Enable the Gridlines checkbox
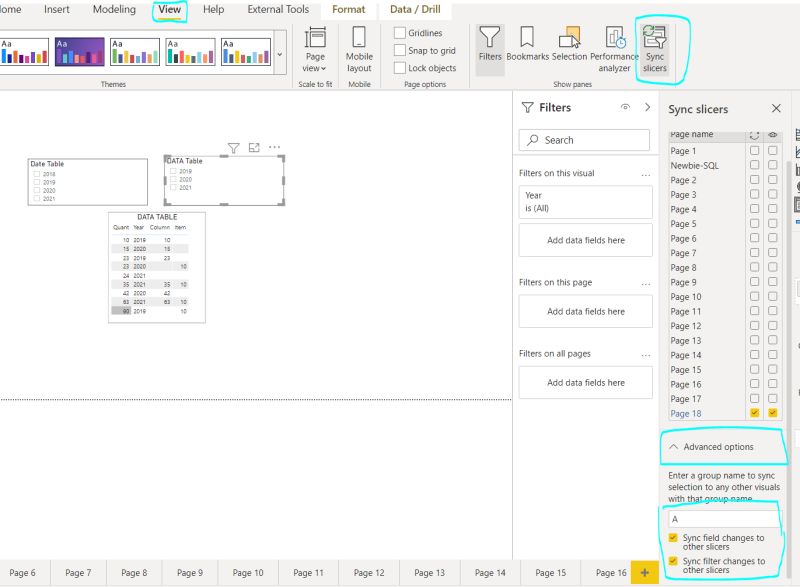Viewport: 800px width, 587px height. [398, 32]
